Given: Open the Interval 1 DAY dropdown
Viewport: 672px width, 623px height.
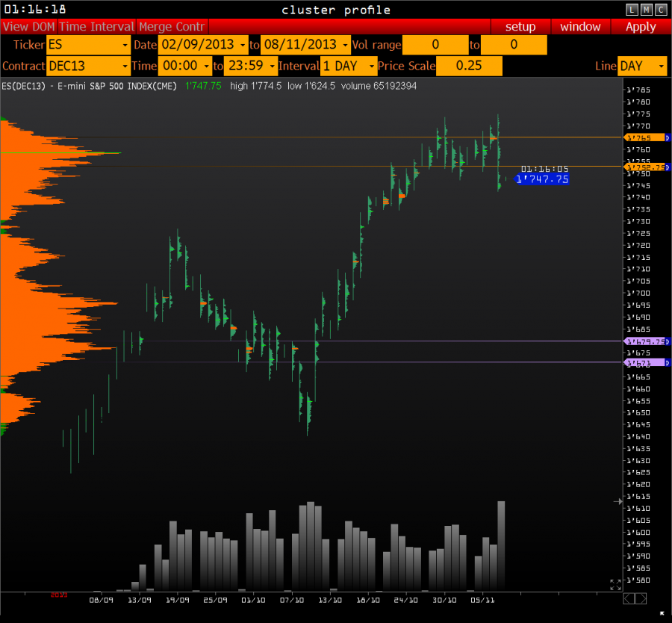Looking at the screenshot, I should (x=348, y=66).
